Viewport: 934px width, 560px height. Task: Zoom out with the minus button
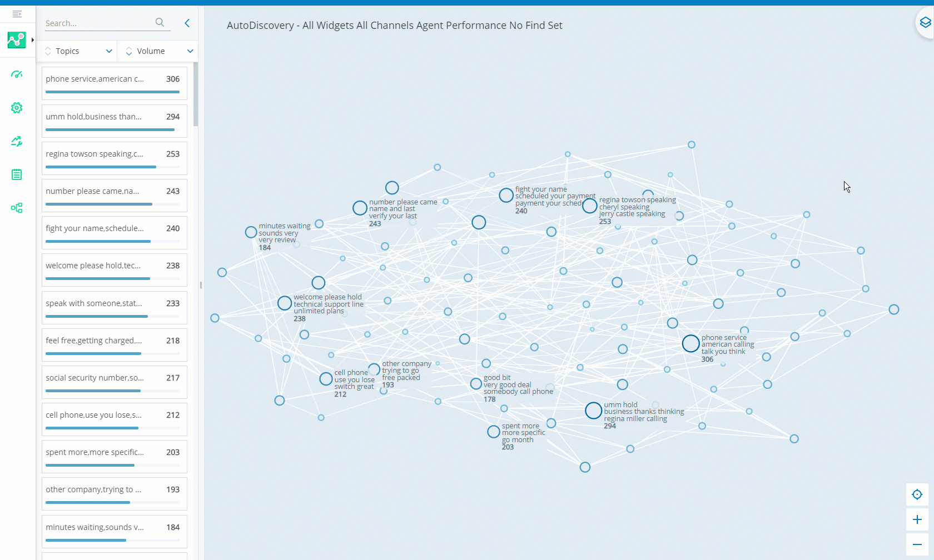pyautogui.click(x=917, y=544)
